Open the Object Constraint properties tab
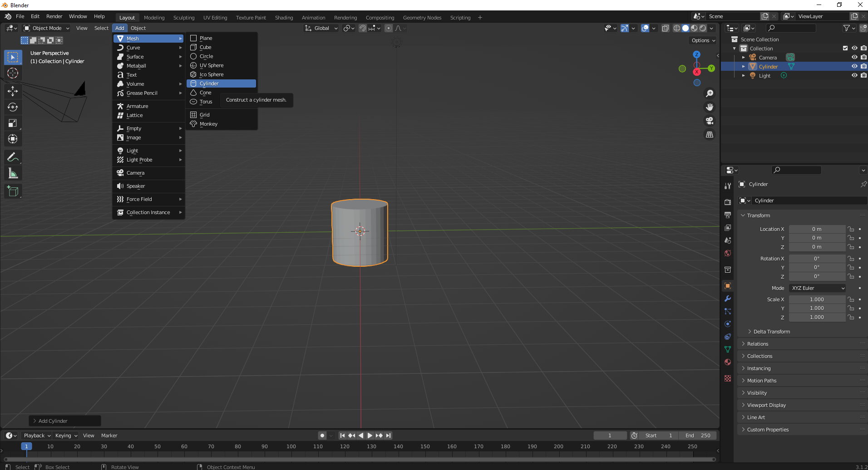The image size is (868, 470). (728, 337)
